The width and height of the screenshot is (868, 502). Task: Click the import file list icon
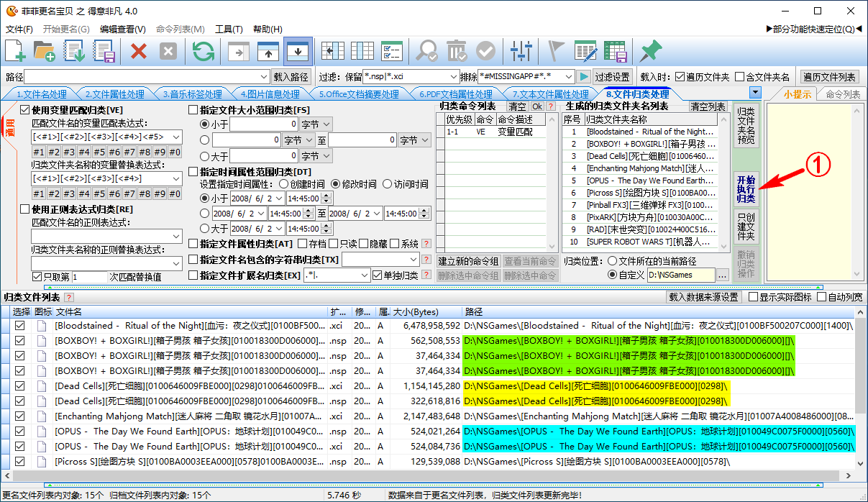point(75,51)
